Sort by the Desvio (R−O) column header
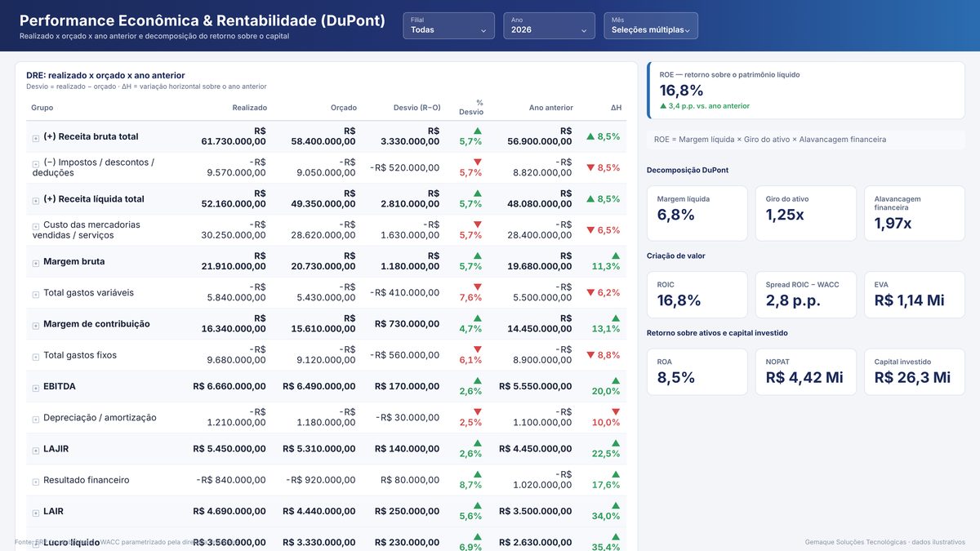 (x=416, y=108)
